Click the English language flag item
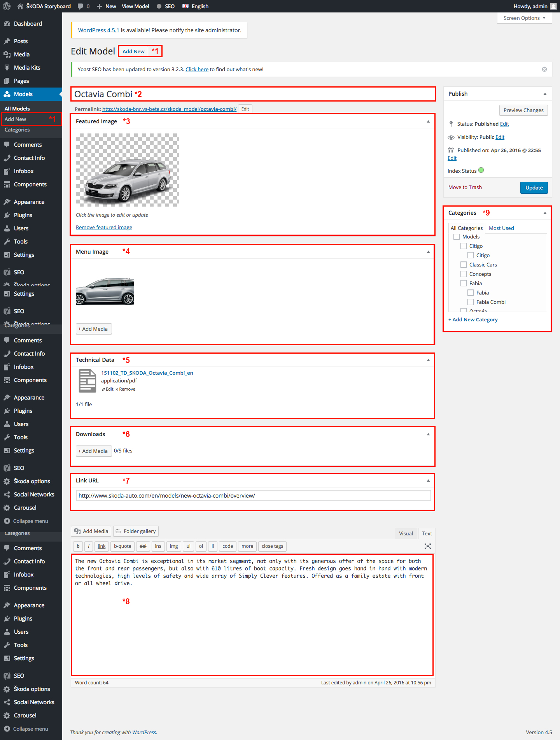Viewport: 560px width, 740px height. [x=195, y=6]
